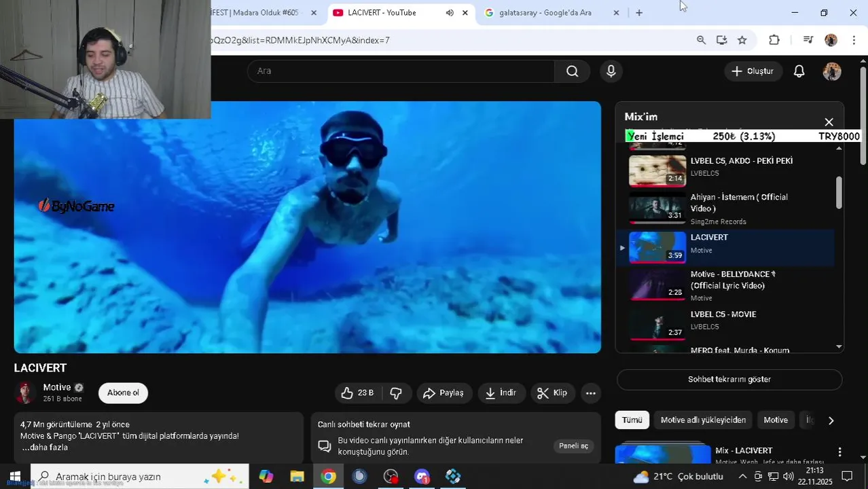Click the playlist scrollbar up arrow
The width and height of the screenshot is (868, 489).
tap(839, 147)
